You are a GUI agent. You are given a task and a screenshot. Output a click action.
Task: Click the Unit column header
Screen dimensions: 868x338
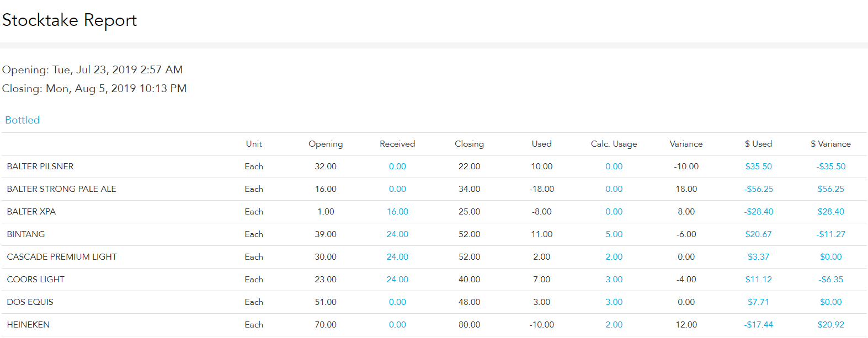click(254, 144)
